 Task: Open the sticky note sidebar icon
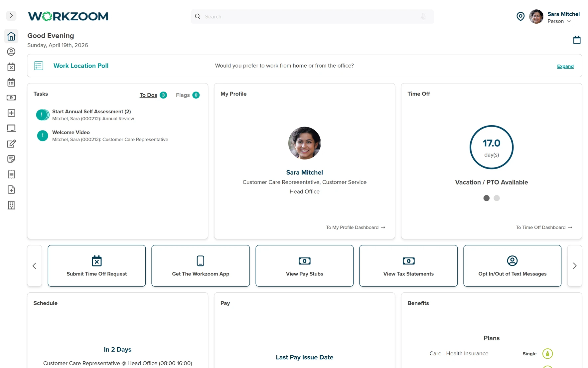point(11,159)
